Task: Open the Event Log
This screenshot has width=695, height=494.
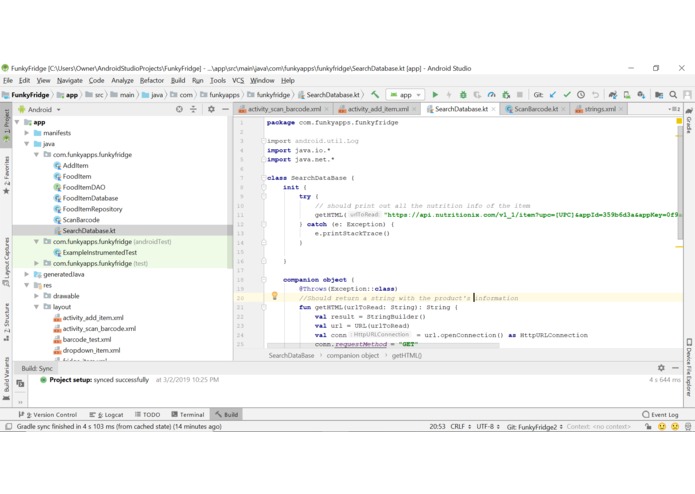Action: [660, 415]
